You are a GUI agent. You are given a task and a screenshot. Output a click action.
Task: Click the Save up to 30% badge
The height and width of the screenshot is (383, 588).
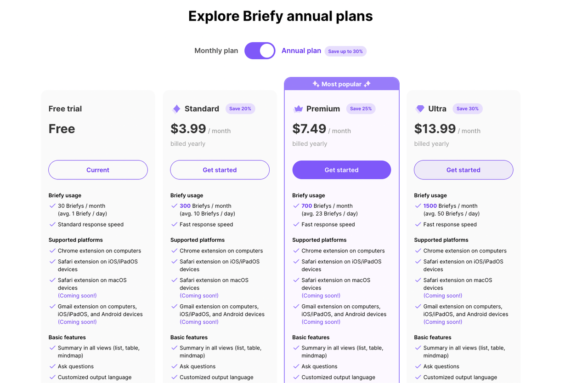[x=345, y=51]
